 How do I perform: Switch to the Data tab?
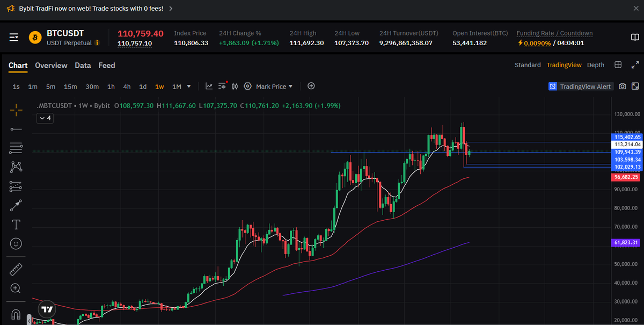pos(83,66)
